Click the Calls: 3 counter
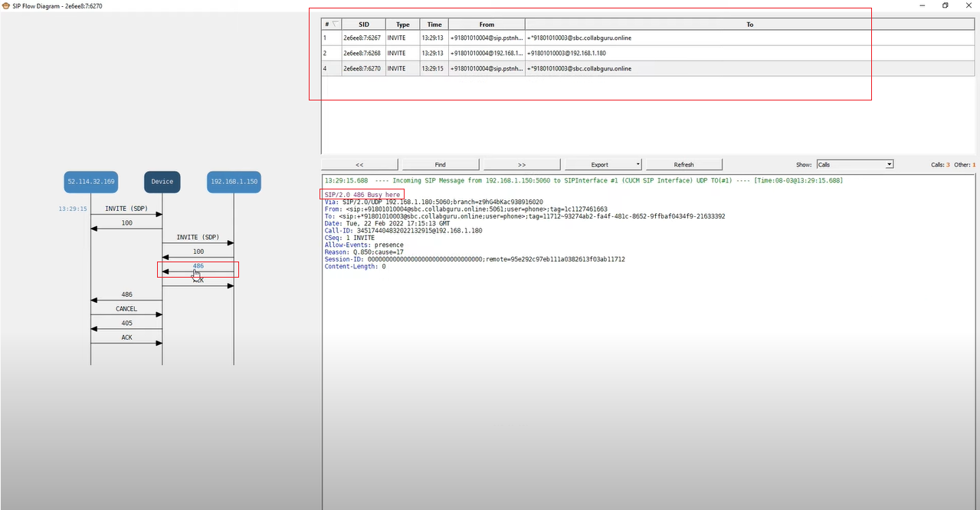This screenshot has height=510, width=980. point(940,165)
